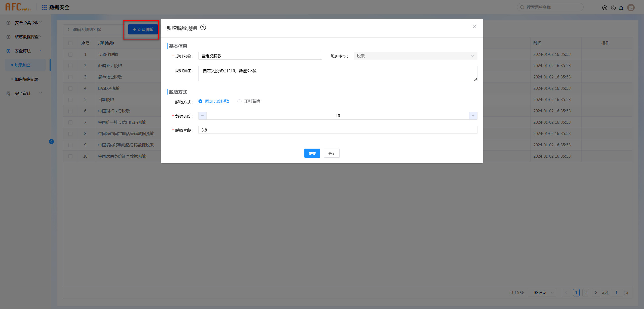Open the 10条/页 page size dropdown
644x309 pixels.
(542, 293)
